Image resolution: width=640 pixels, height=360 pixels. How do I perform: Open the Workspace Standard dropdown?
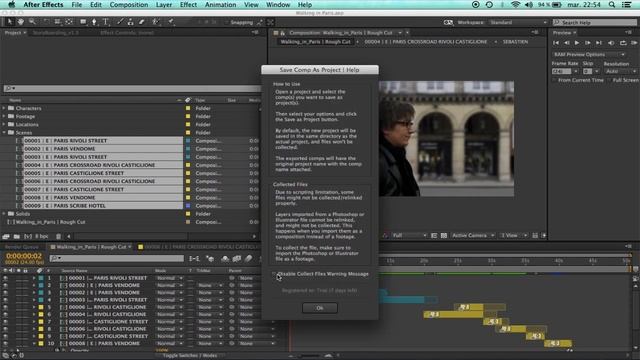(x=518, y=22)
